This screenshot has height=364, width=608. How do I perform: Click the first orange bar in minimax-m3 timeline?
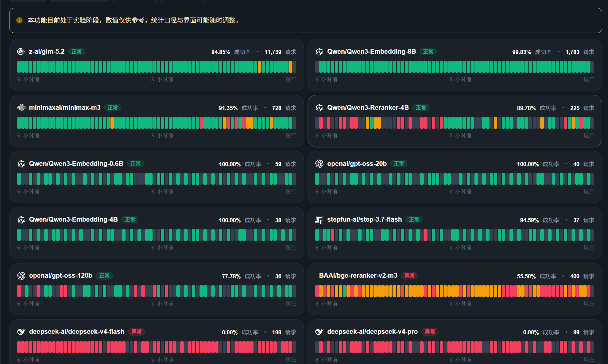point(112,123)
